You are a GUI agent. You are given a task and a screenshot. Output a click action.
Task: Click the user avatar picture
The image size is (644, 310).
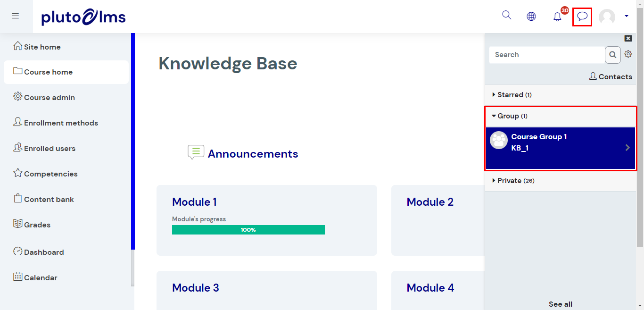607,17
